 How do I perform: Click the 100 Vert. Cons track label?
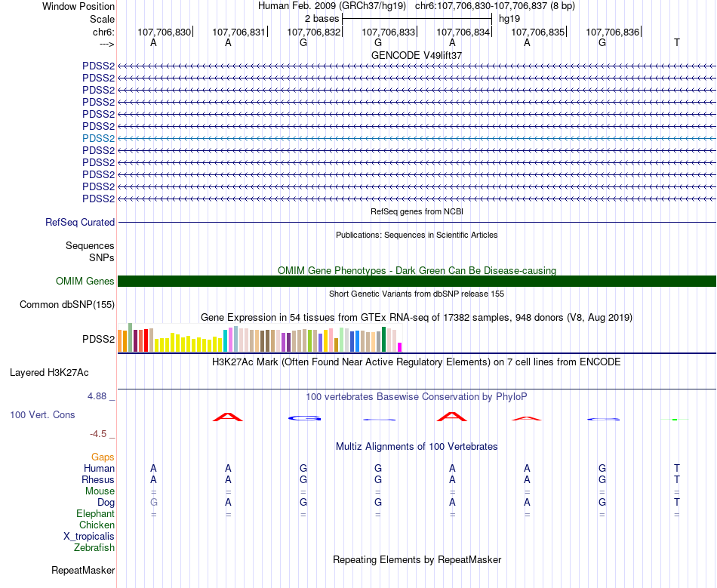point(42,414)
